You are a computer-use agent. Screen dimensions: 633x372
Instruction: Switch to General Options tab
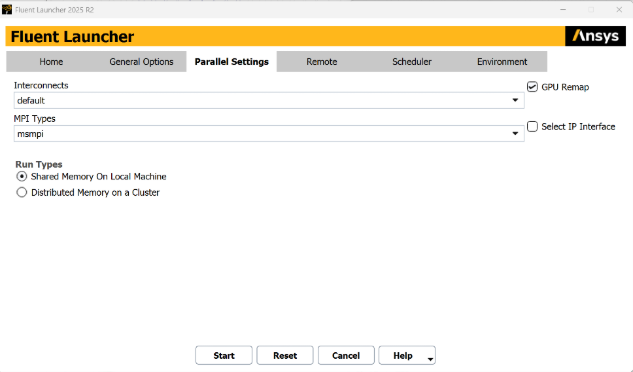tap(141, 62)
